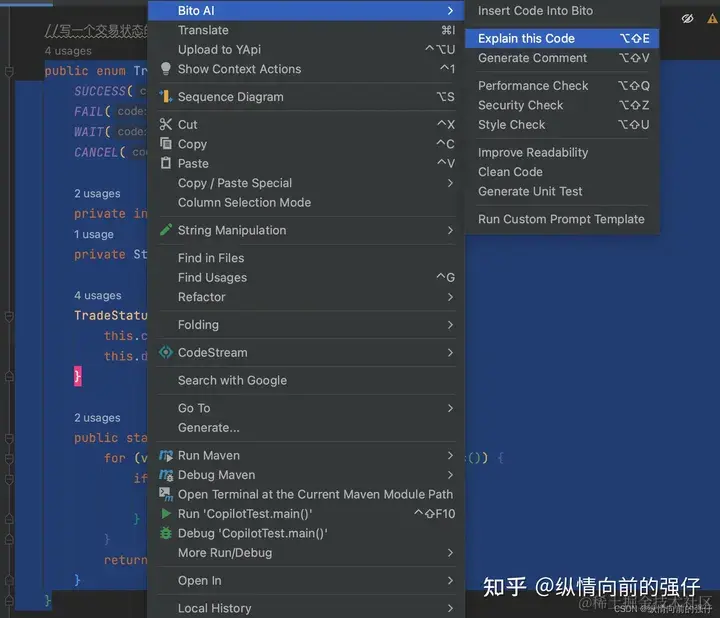Select Performance Check
This screenshot has width=720, height=618.
pyautogui.click(x=562, y=86)
